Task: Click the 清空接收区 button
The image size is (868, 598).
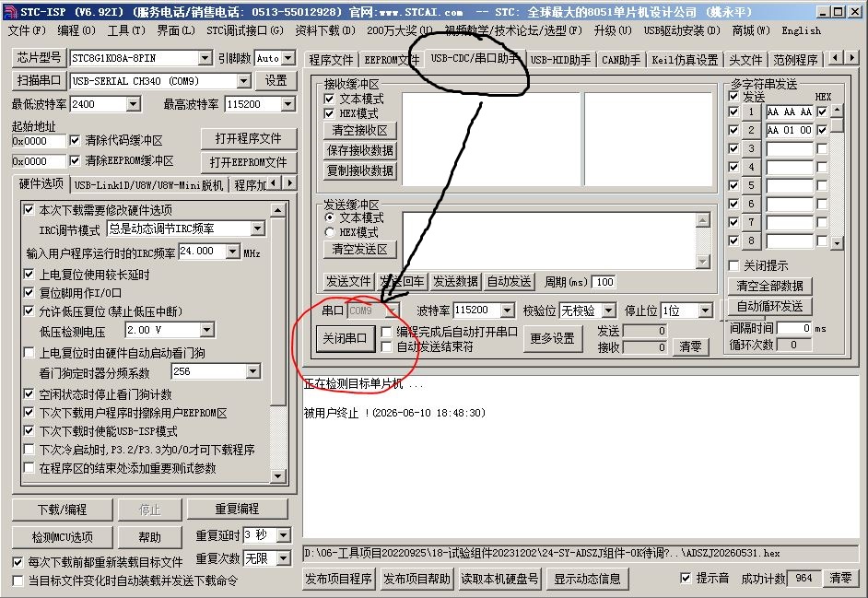Action: click(x=359, y=130)
